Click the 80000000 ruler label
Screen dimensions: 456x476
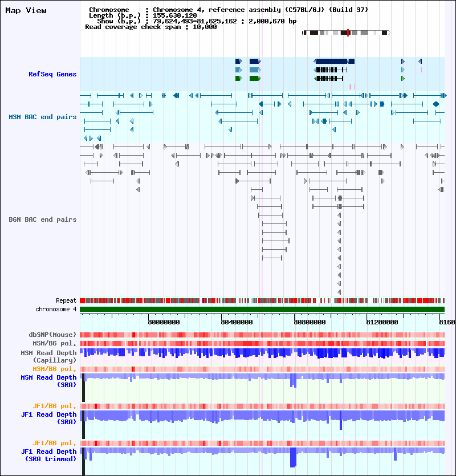[x=164, y=322]
